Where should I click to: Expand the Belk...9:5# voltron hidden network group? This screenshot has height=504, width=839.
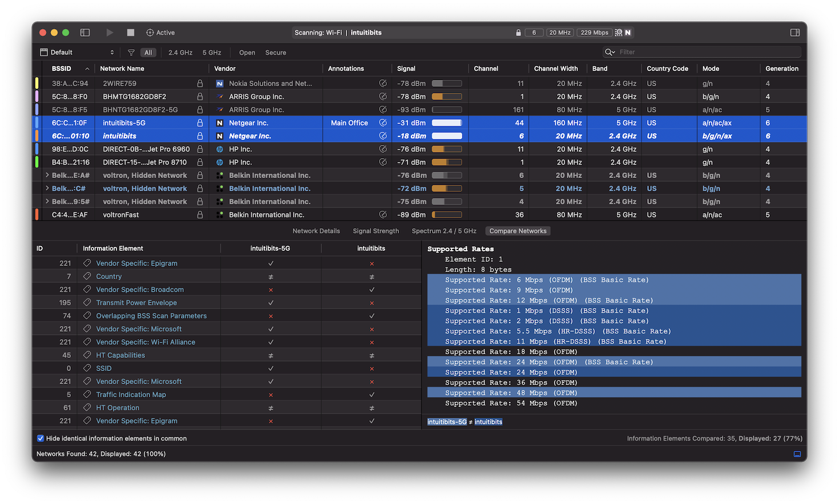coord(47,201)
